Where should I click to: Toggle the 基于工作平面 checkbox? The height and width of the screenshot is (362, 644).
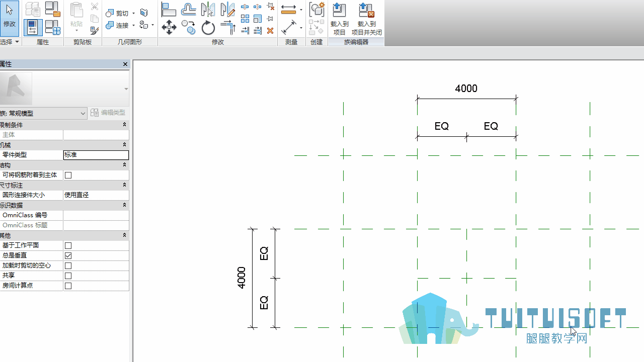click(x=68, y=245)
